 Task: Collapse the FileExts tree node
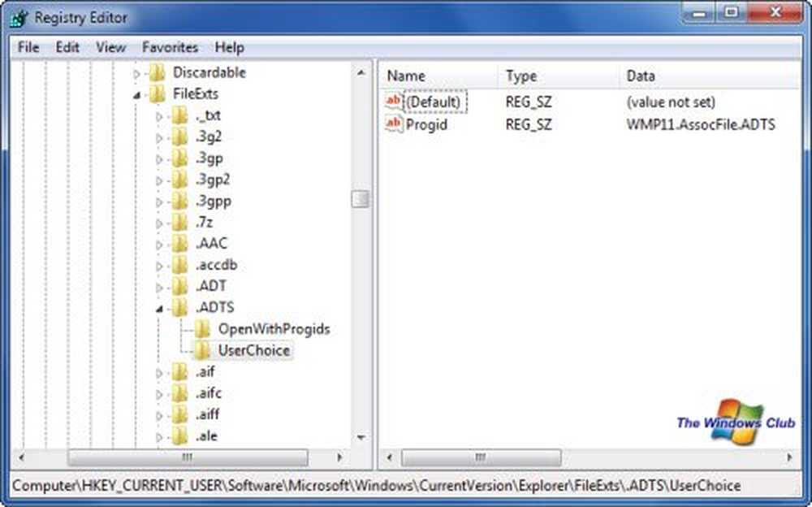coord(136,94)
